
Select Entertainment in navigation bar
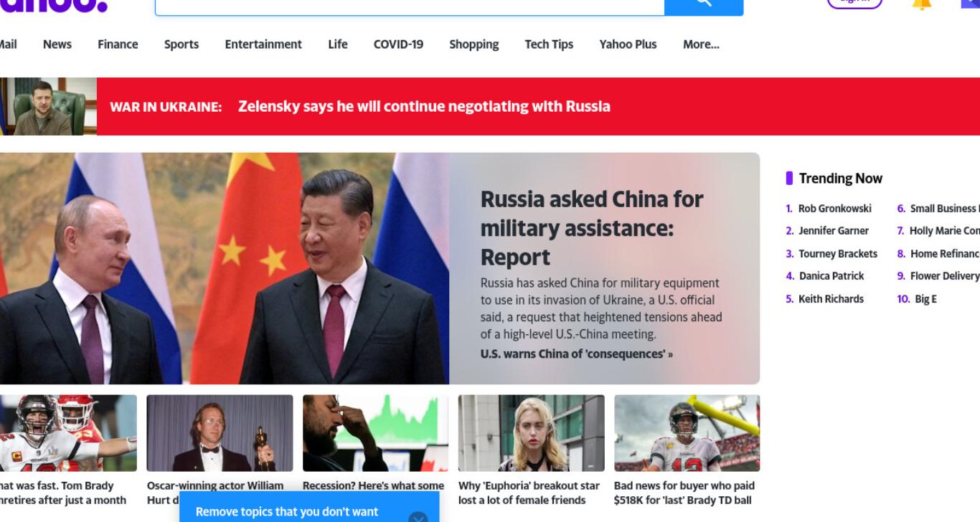click(x=263, y=44)
